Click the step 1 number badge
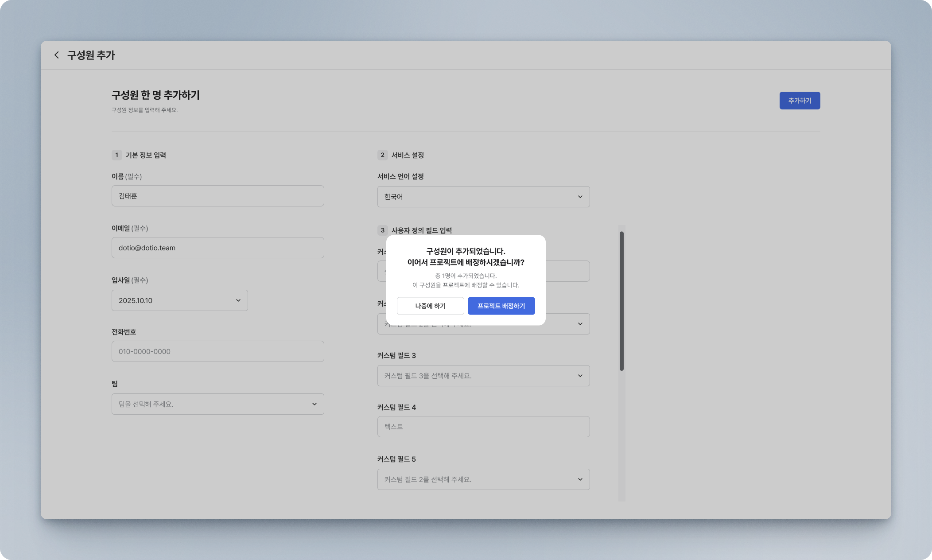Screen dimensions: 932x560 116,155
